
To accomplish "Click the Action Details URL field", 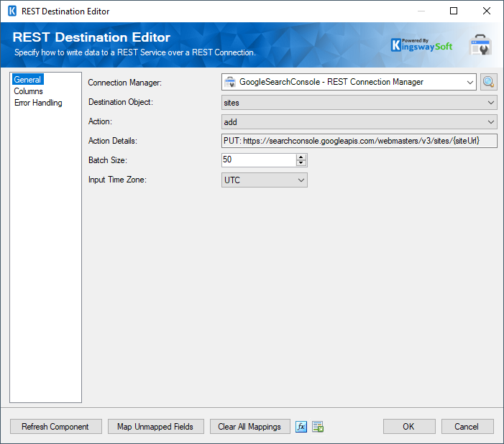I will 359,141.
